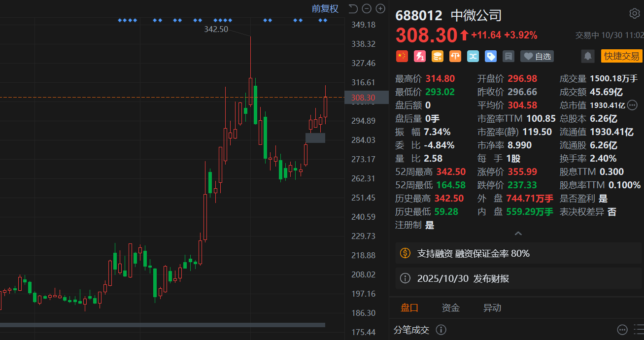Viewport: 644px width, 340px height.
Task: Open the 前复权 adjustment dropdown
Action: pyautogui.click(x=325, y=8)
